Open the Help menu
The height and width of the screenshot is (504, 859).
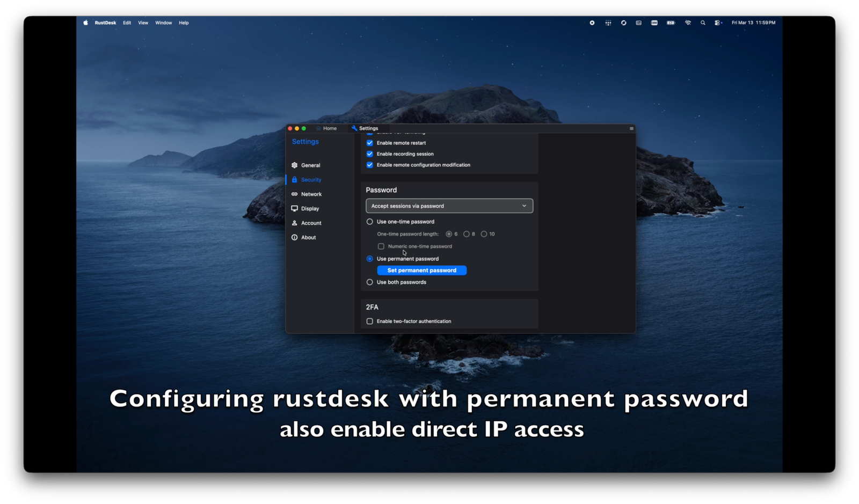tap(183, 23)
